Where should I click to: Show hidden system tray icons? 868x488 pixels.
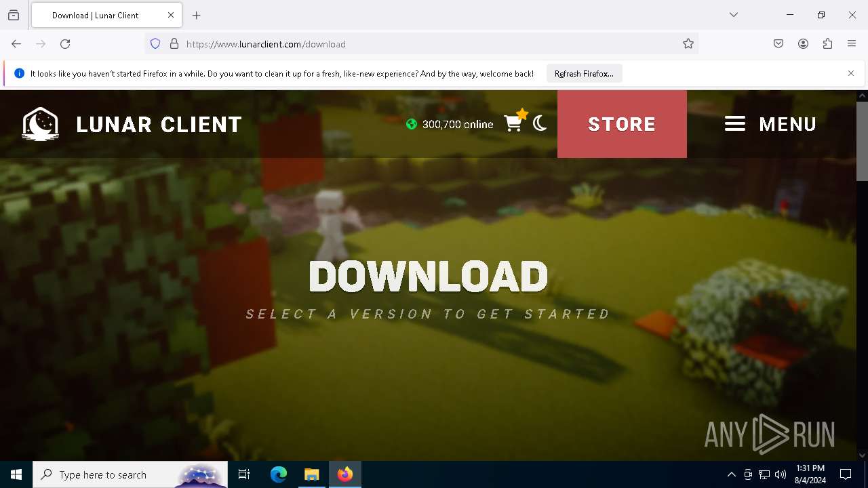[732, 474]
